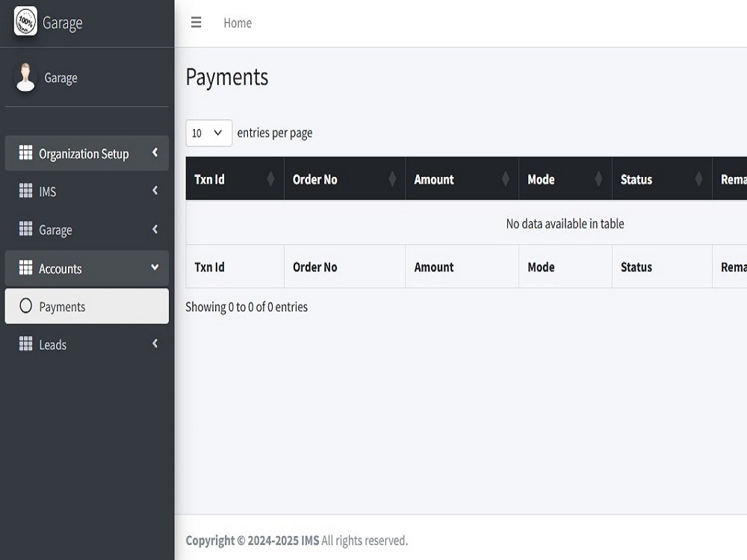Click "Showing 0 to 0 of 0 entries"
The width and height of the screenshot is (747, 560).
[247, 307]
